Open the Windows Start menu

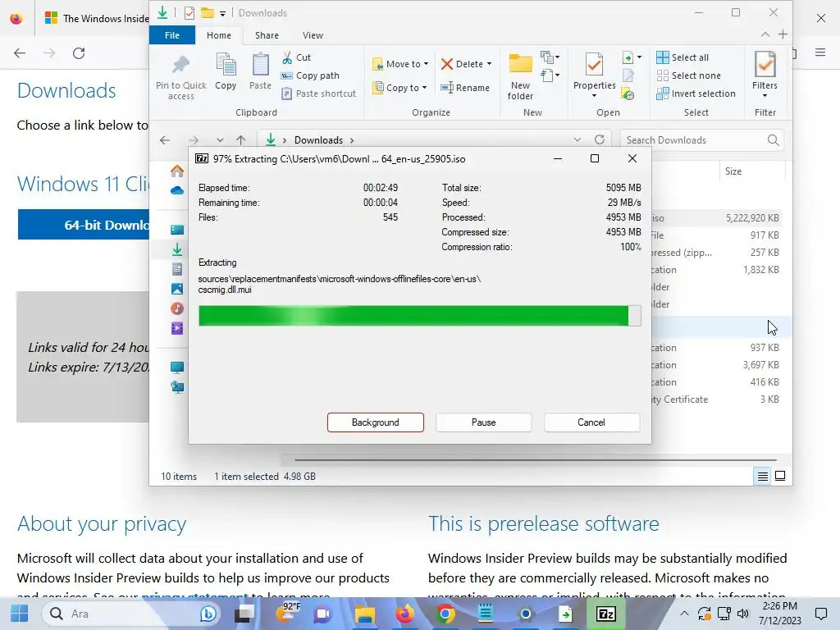pos(20,614)
